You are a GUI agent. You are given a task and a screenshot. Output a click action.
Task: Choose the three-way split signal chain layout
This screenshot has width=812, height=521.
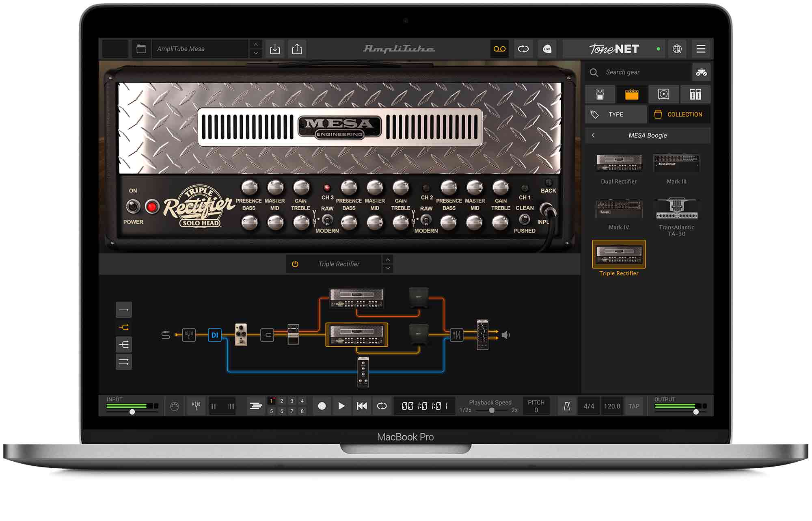point(124,345)
